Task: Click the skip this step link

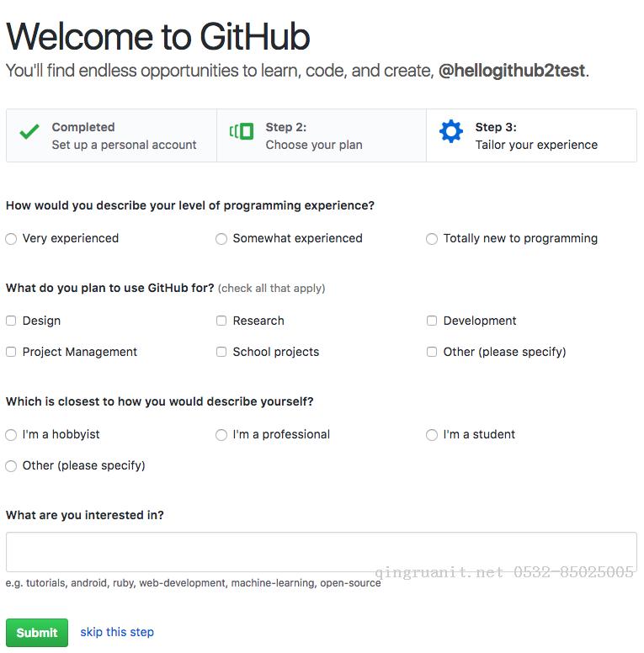Action: (x=117, y=632)
